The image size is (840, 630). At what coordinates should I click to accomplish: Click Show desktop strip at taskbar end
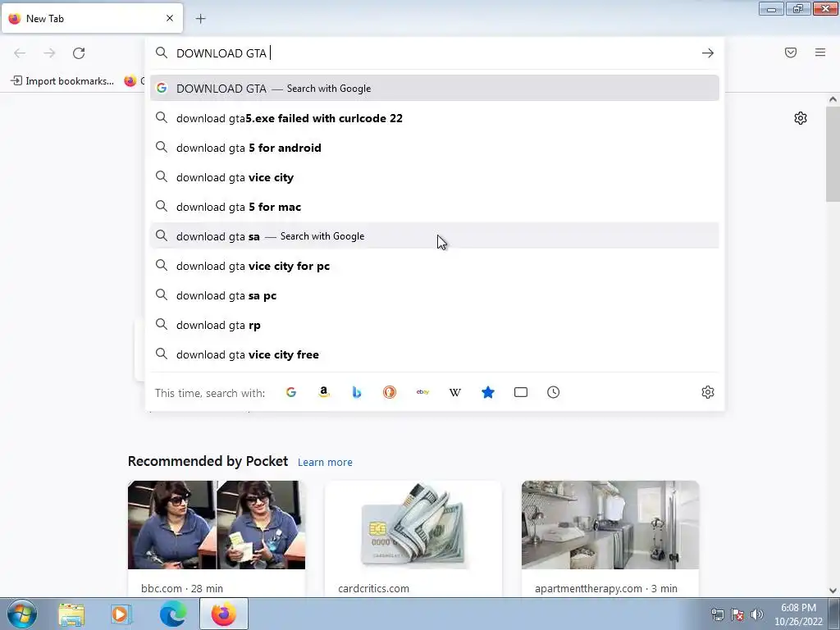835,614
